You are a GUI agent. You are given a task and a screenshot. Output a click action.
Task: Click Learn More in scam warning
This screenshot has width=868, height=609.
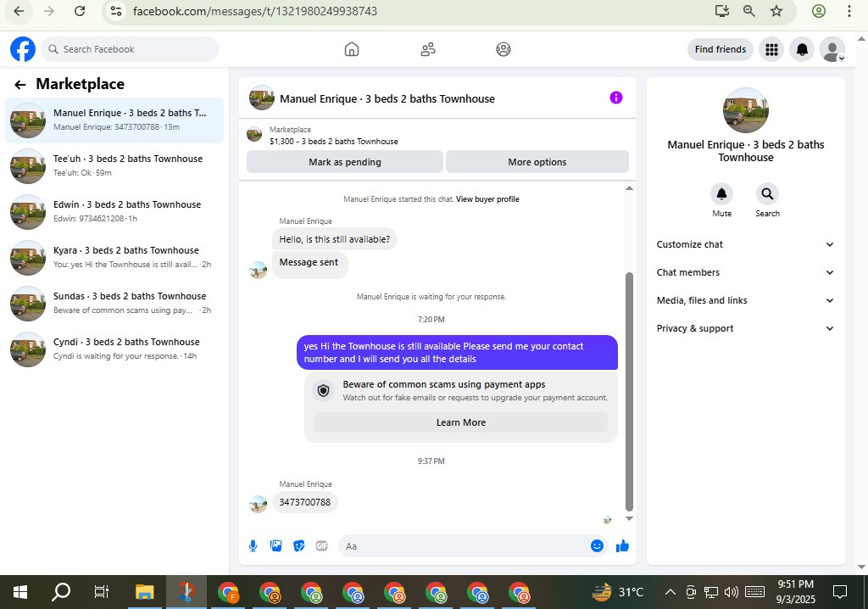tap(460, 422)
